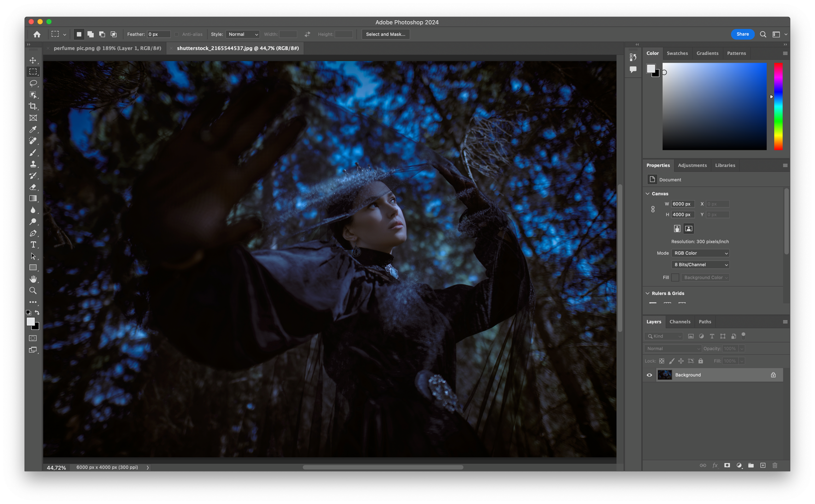Hide the Background layer visibility
Viewport: 815px width, 504px height.
pos(649,374)
